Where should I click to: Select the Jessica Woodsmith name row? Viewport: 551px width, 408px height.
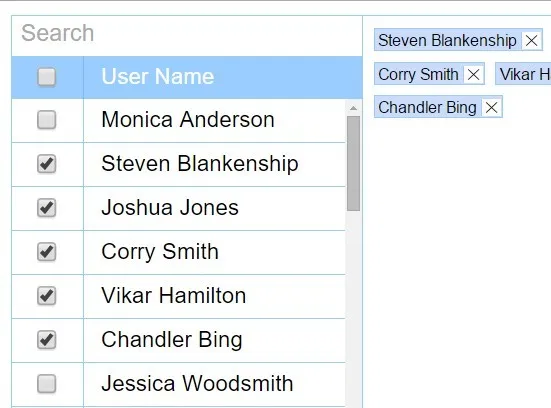tap(179, 384)
